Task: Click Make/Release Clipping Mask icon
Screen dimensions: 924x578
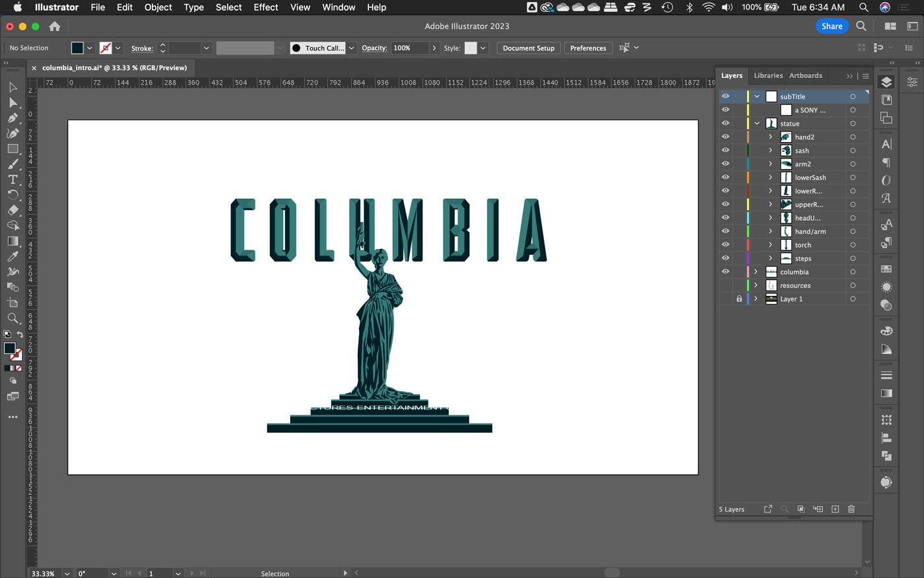Action: [801, 509]
